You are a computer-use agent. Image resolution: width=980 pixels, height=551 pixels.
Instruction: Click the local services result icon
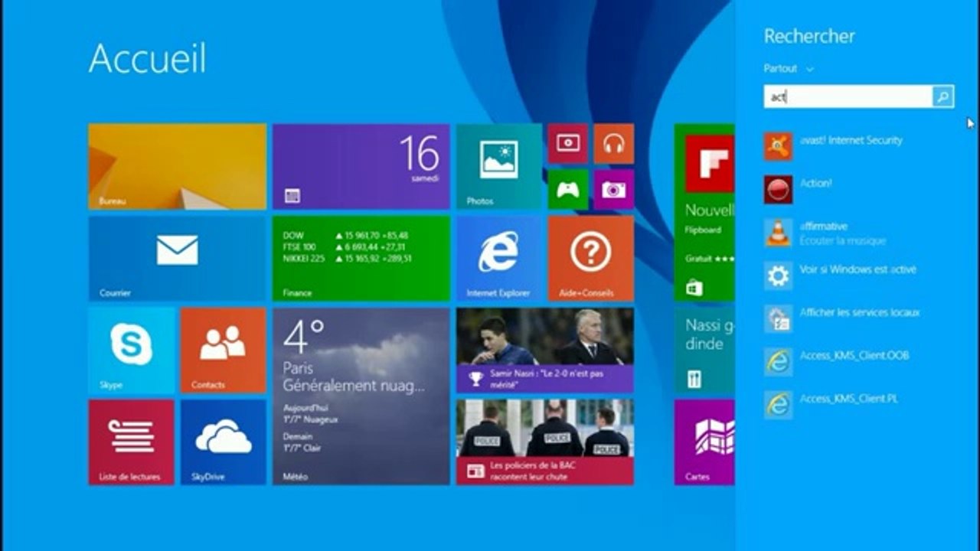pyautogui.click(x=779, y=318)
